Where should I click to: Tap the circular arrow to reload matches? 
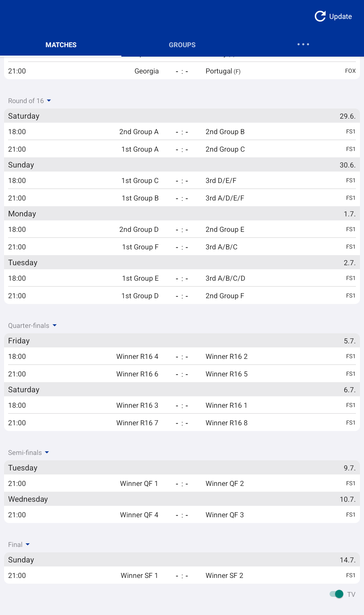point(320,16)
